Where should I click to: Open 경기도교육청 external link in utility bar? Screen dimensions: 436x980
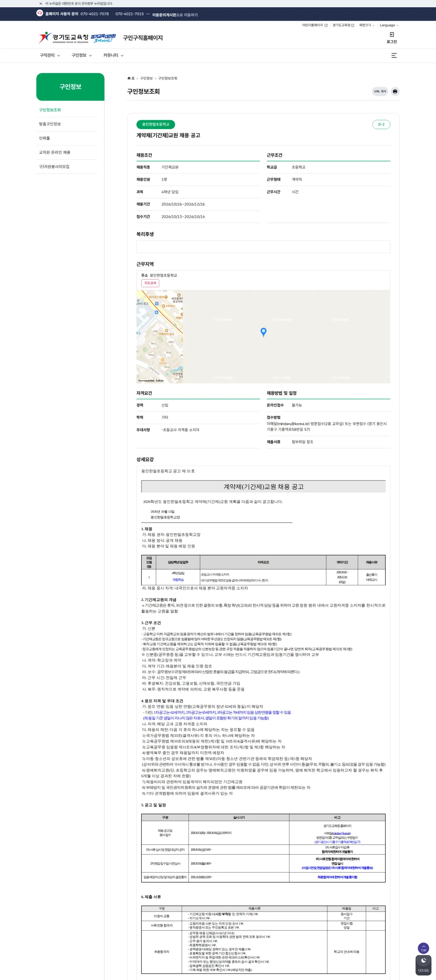point(343,25)
